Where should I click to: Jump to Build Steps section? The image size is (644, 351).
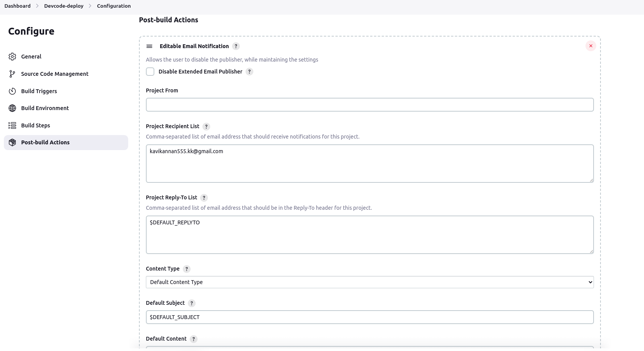coord(35,125)
